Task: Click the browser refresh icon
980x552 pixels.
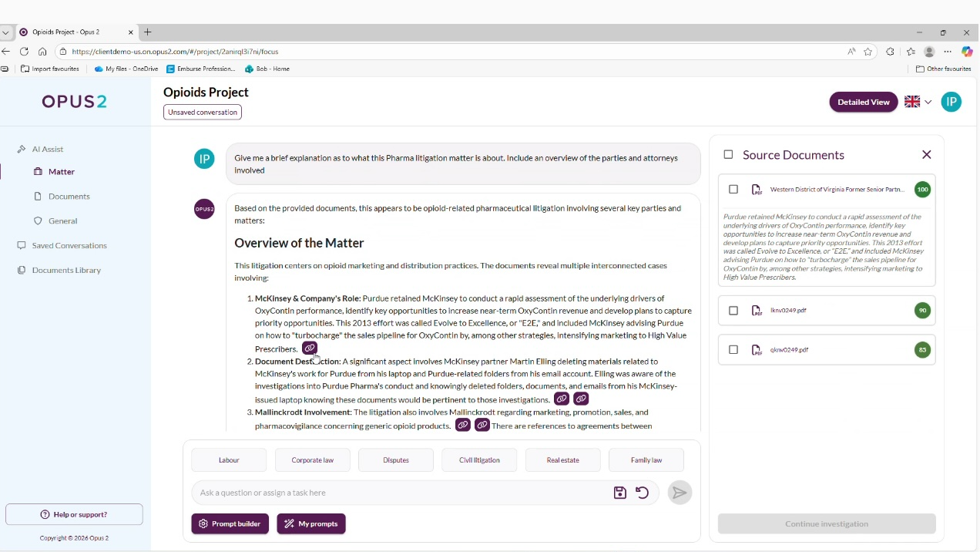Action: 24,52
